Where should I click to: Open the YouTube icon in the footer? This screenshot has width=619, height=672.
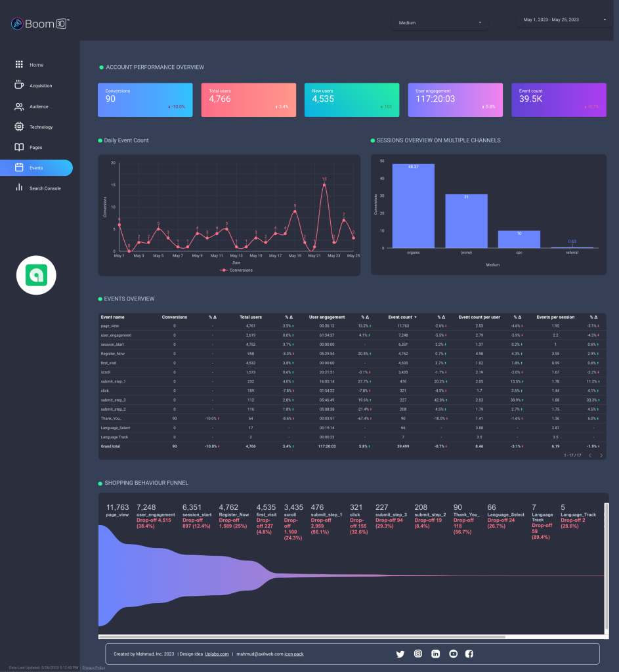452,654
